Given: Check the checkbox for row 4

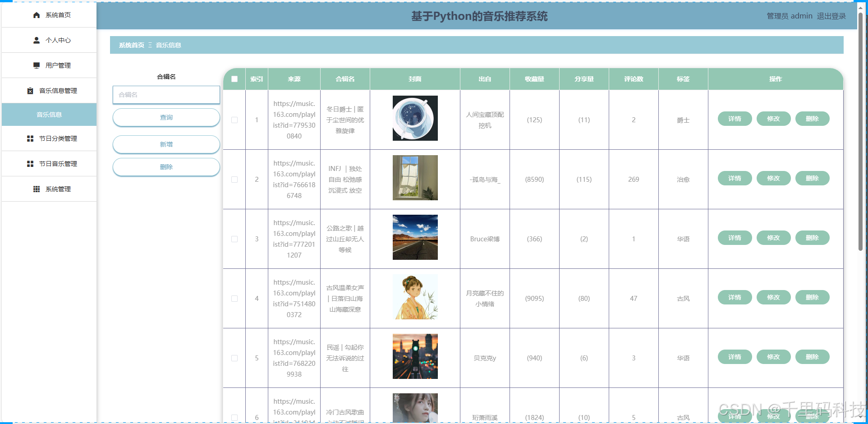Looking at the screenshot, I should pyautogui.click(x=234, y=299).
